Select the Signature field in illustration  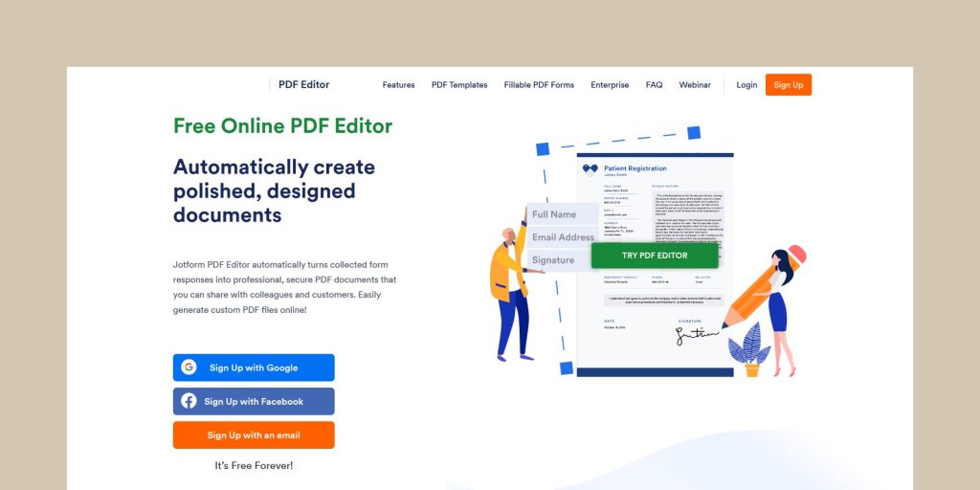[x=561, y=260]
